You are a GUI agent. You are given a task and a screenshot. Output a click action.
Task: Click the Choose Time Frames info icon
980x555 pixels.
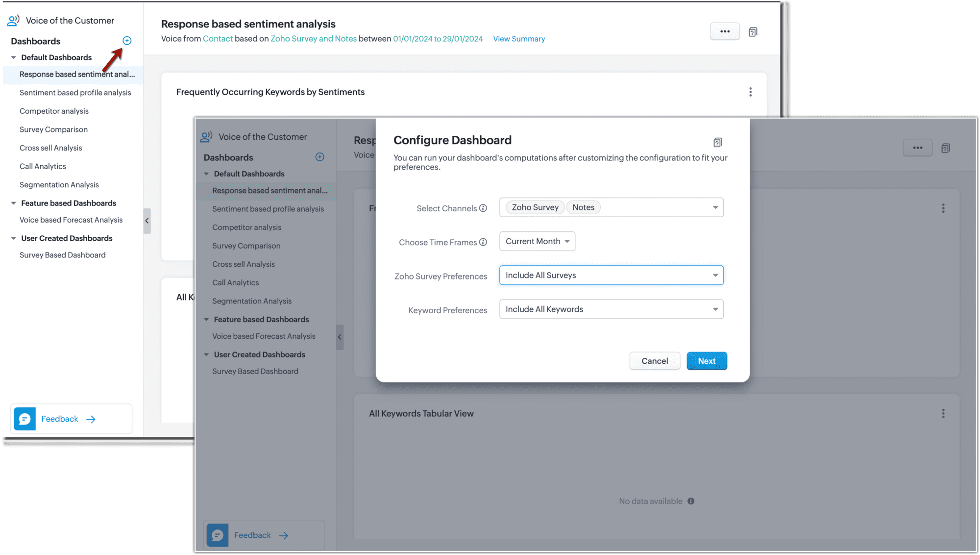pyautogui.click(x=483, y=242)
